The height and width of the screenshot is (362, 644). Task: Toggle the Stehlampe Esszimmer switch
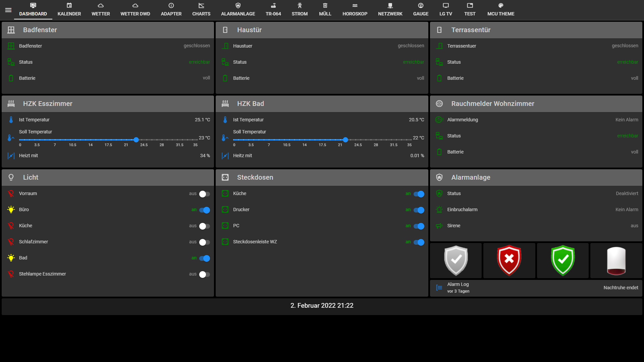[204, 274]
